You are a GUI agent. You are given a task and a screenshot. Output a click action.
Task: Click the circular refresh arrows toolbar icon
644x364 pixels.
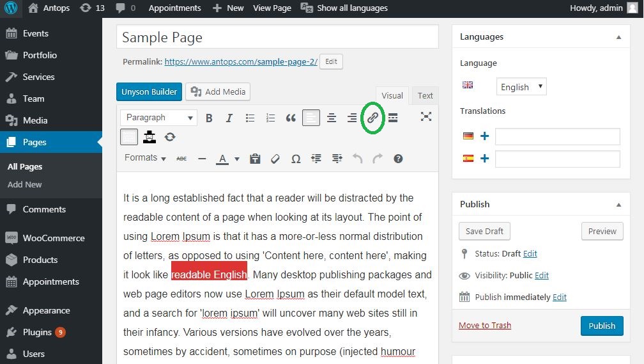click(x=170, y=137)
